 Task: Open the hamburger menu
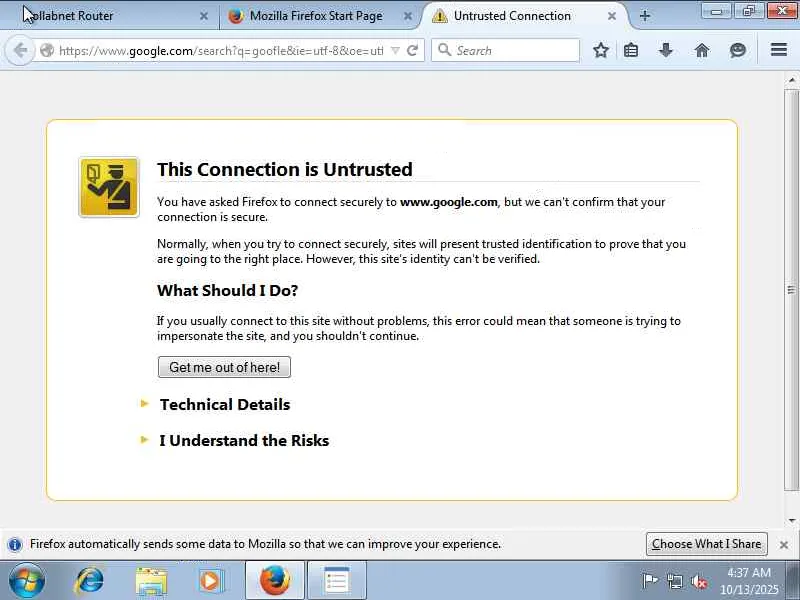779,49
